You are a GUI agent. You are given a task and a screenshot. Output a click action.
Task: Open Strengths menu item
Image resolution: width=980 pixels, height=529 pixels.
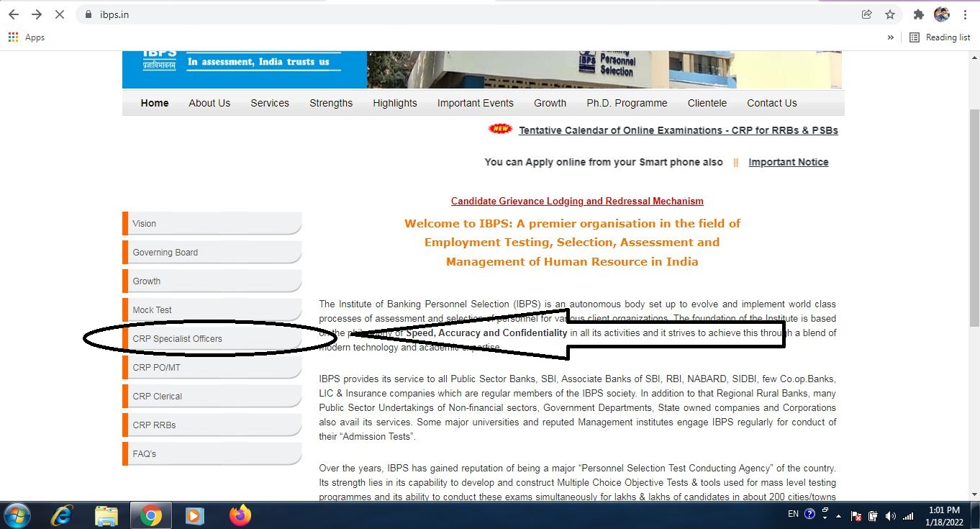[331, 103]
